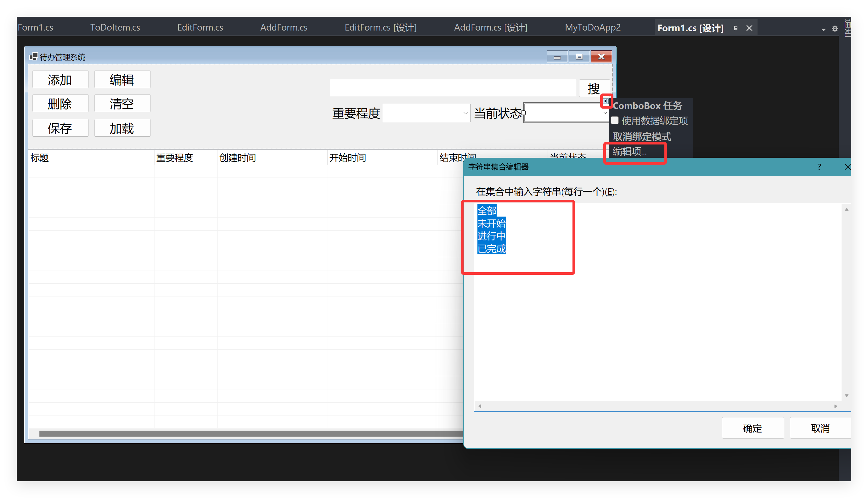The image size is (868, 498).
Task: Click the editor's horizontal scroll left arrow
Action: [x=480, y=406]
